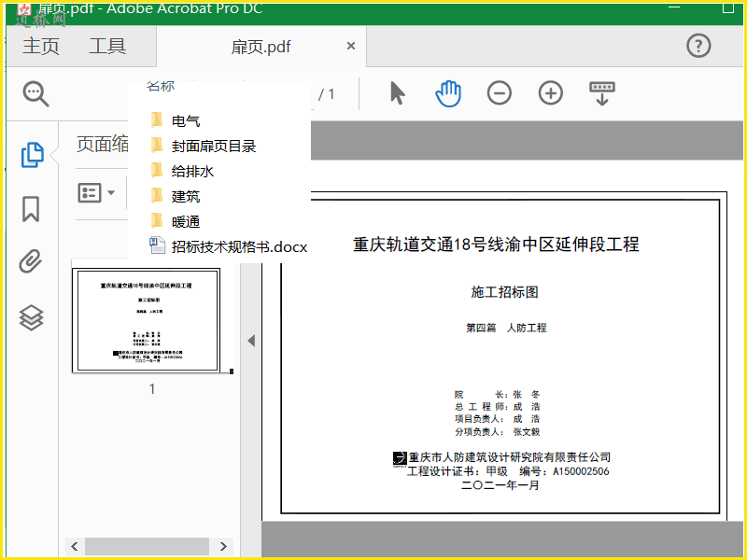Open the layers panel icon
Screen dimensions: 747x560
(x=32, y=317)
